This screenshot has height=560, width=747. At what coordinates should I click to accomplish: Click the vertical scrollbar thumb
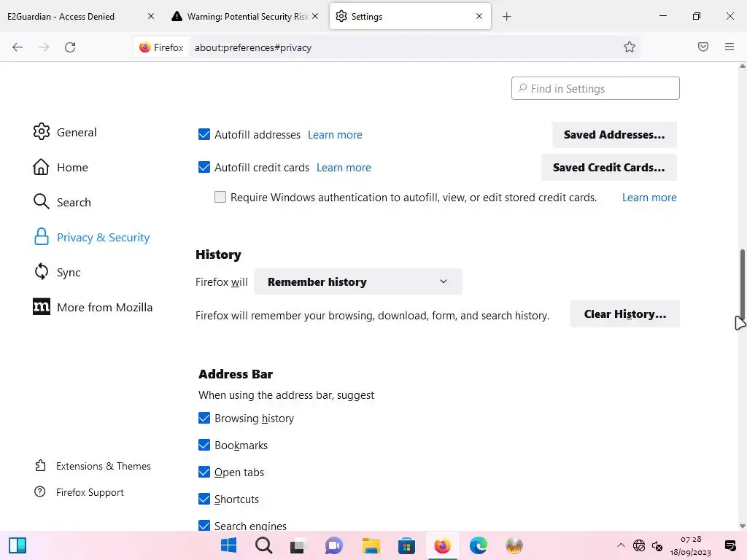pos(742,286)
